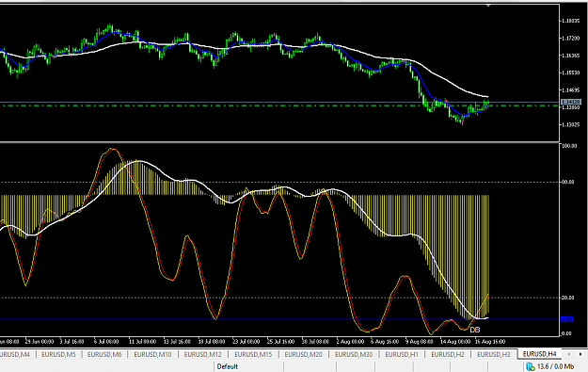Click the Default profile in status bar

[228, 366]
